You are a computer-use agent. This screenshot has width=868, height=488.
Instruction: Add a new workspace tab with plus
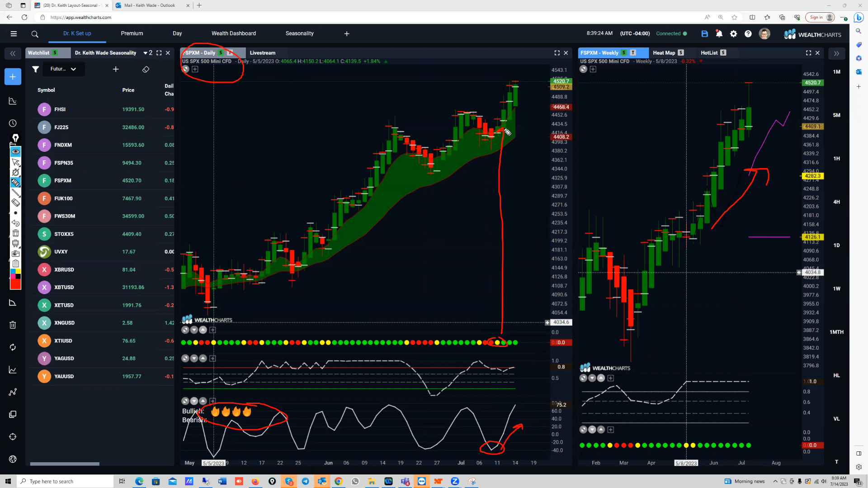point(347,33)
